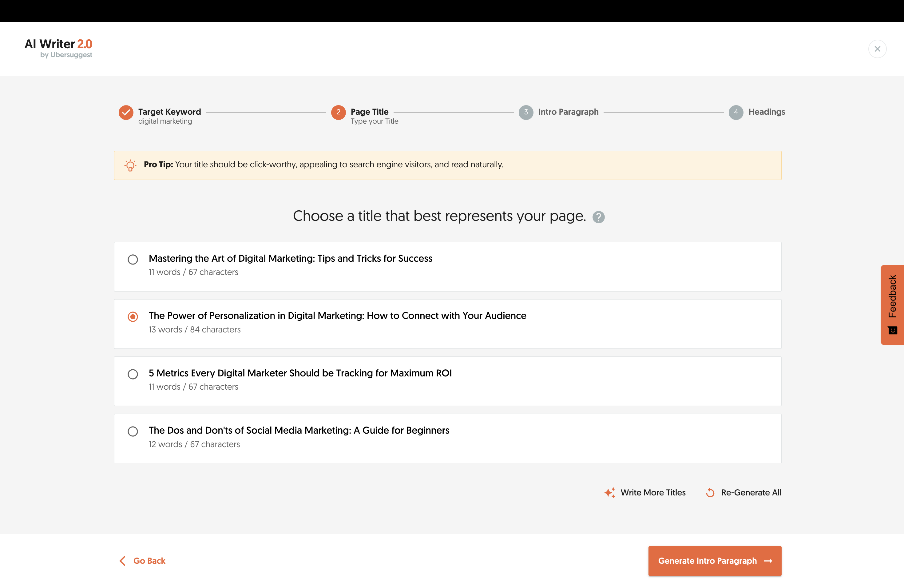904x588 pixels.
Task: Click the step 2 Page Title circle
Action: 338,112
